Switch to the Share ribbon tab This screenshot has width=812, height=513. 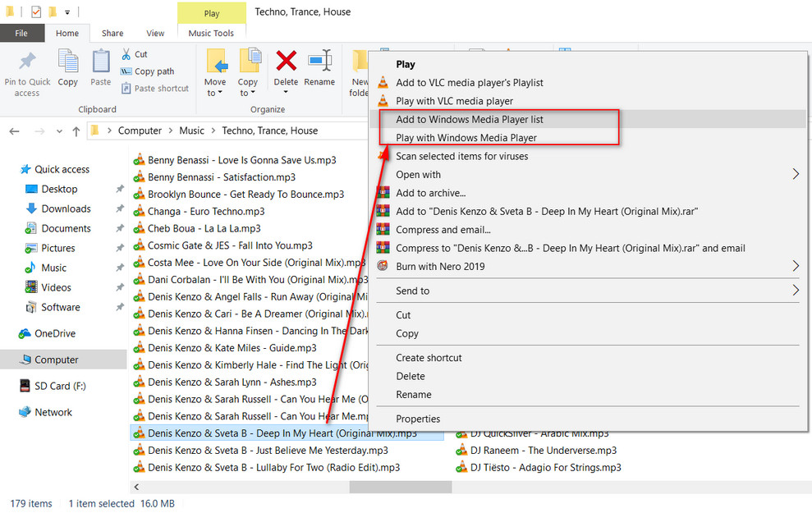click(x=112, y=34)
